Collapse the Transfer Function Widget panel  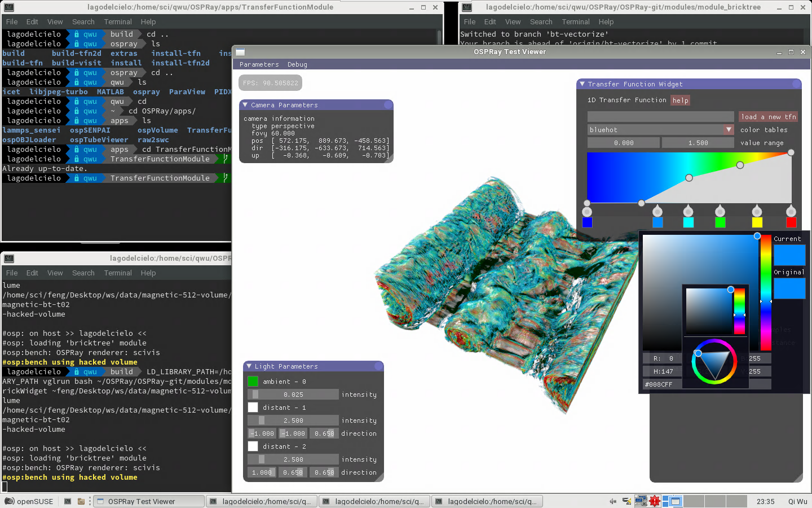point(582,84)
